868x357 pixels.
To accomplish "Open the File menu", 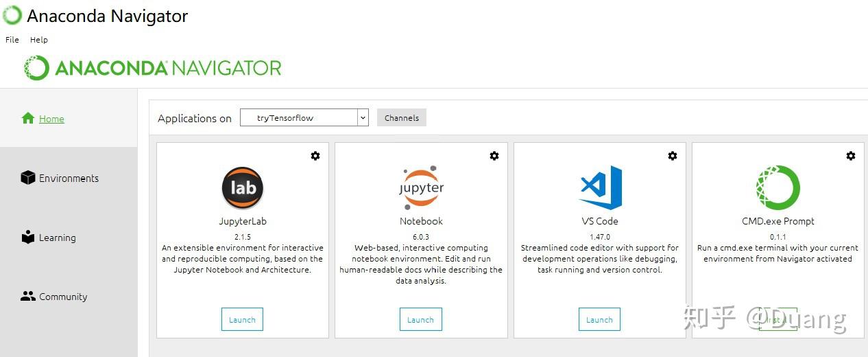I will tap(12, 40).
